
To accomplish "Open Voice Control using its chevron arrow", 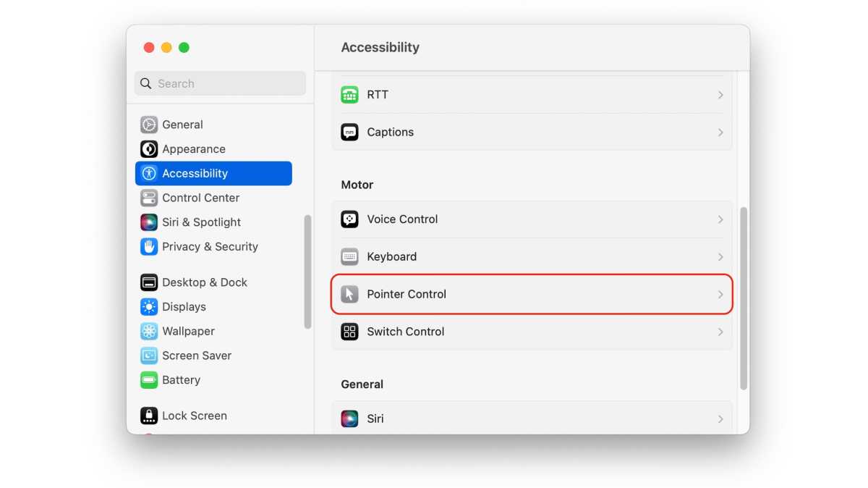I will [720, 219].
